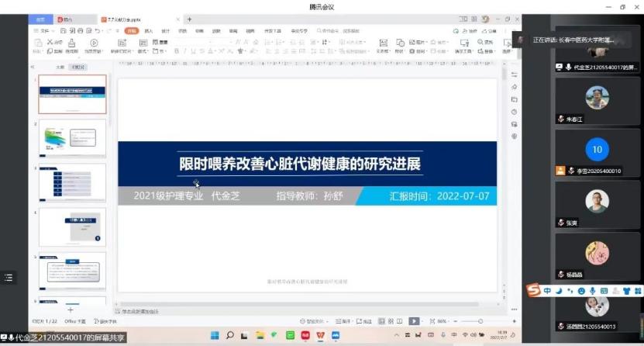Switch to outline view in slide panel

coord(60,67)
